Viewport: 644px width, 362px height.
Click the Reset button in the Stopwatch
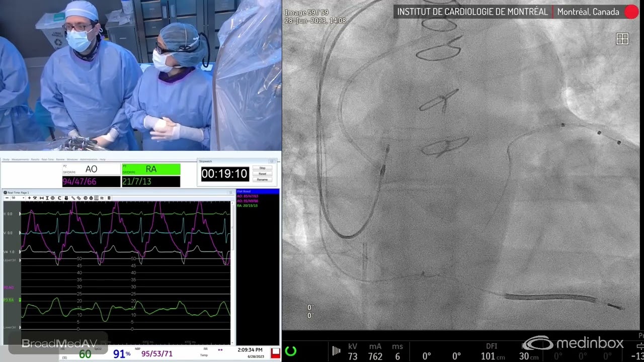coord(262,173)
